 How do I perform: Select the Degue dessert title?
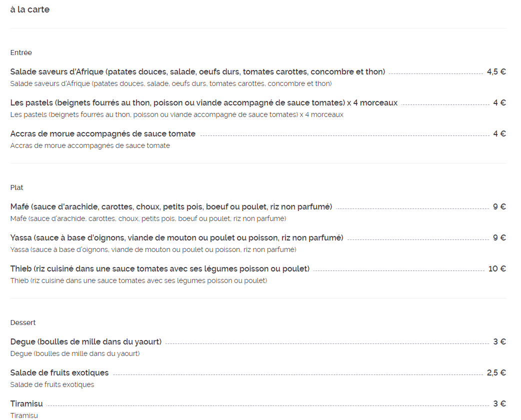click(x=85, y=341)
